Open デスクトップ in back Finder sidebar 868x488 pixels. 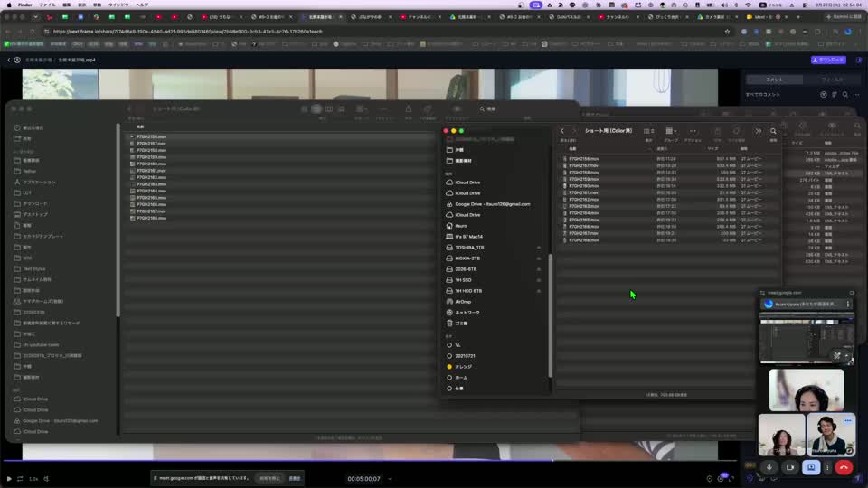[35, 215]
